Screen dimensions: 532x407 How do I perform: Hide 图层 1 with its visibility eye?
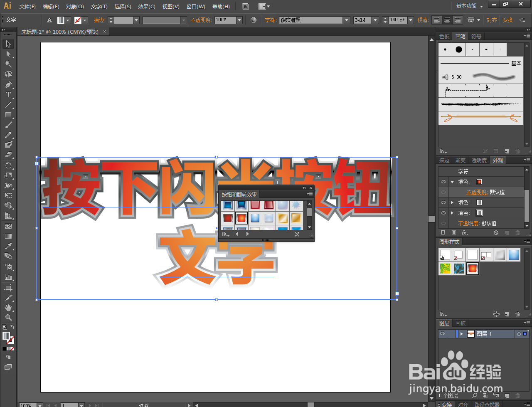point(442,333)
